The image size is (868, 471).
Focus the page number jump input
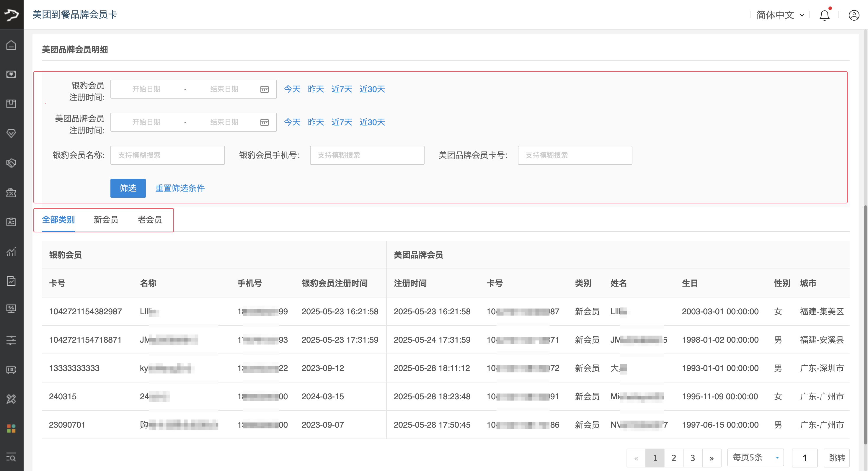804,457
